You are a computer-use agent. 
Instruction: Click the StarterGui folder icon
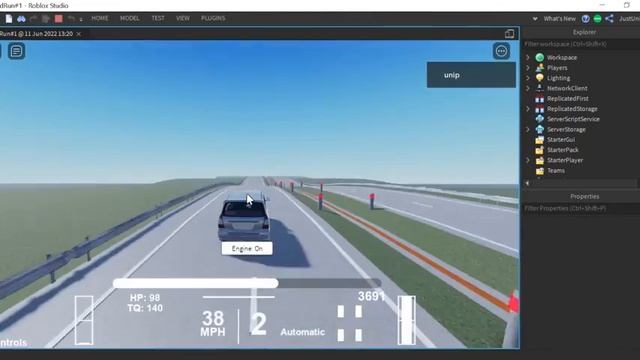click(540, 140)
